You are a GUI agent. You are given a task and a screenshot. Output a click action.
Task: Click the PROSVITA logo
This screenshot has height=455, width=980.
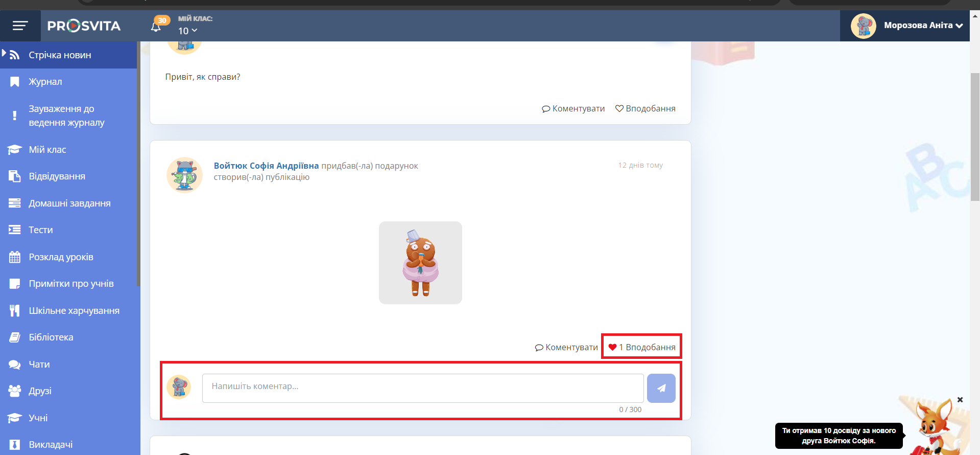pyautogui.click(x=84, y=26)
